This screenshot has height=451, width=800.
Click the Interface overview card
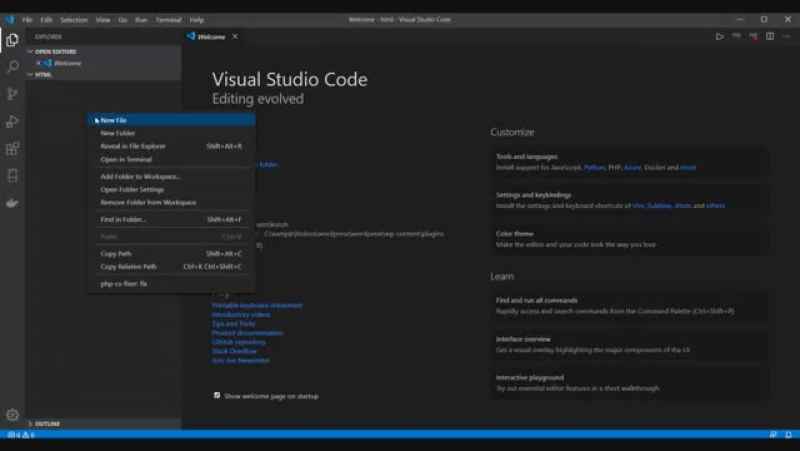(630, 344)
